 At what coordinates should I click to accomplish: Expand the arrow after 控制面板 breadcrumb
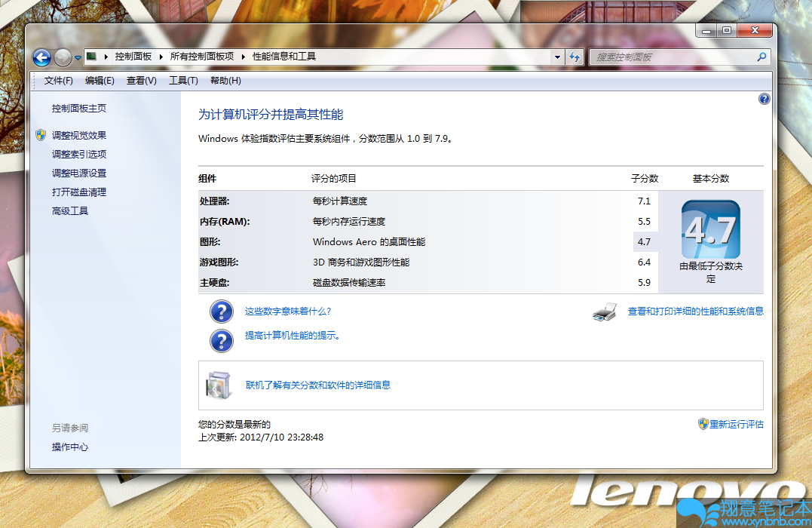tap(161, 57)
